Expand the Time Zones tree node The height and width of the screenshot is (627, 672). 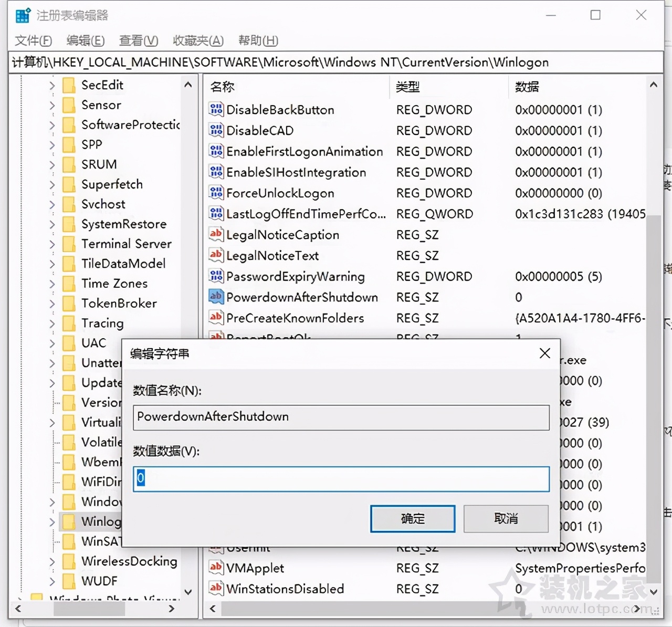coord(52,284)
